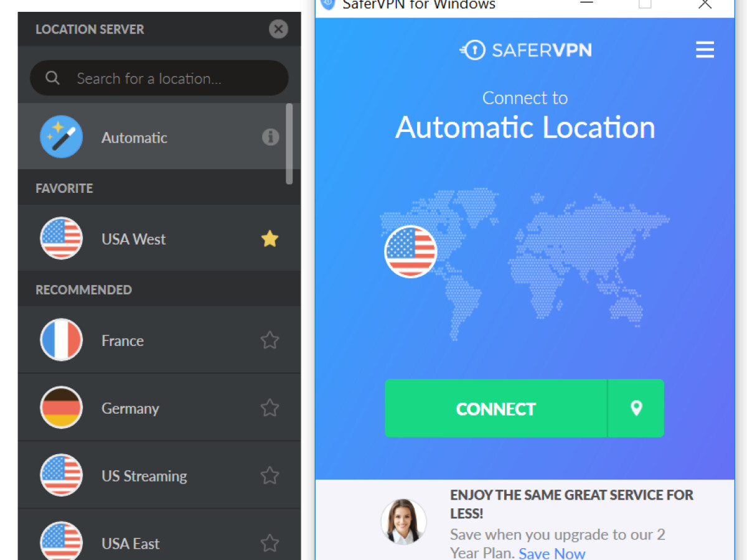Click the US Streaming flag icon
The height and width of the screenshot is (560, 747).
tap(62, 475)
